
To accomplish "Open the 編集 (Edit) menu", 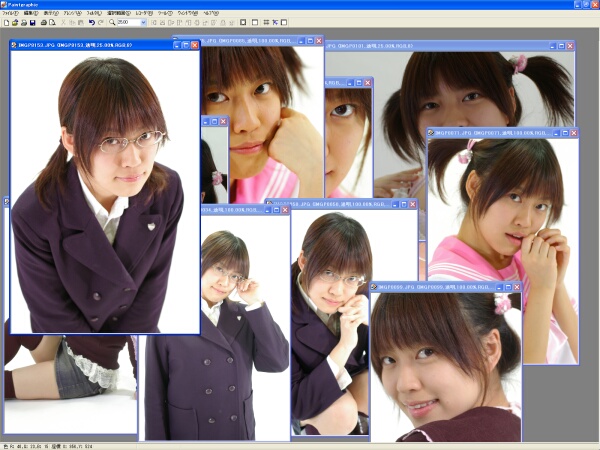I will (x=31, y=13).
